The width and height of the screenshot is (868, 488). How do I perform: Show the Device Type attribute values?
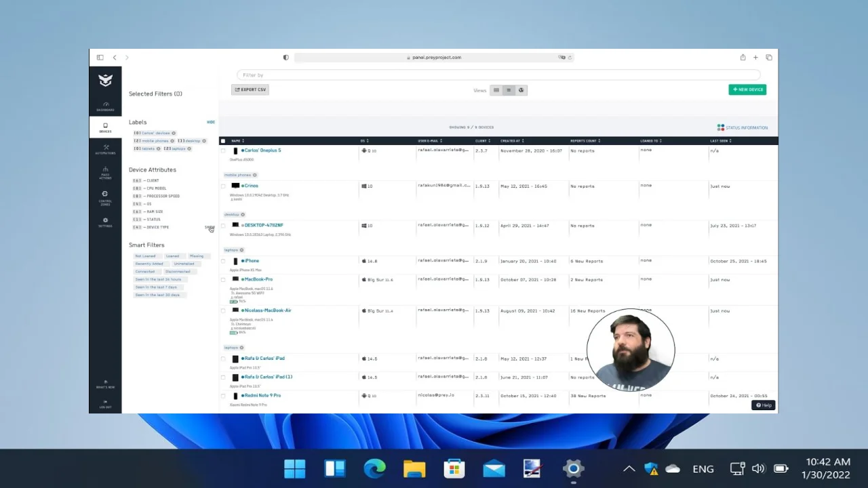point(210,227)
